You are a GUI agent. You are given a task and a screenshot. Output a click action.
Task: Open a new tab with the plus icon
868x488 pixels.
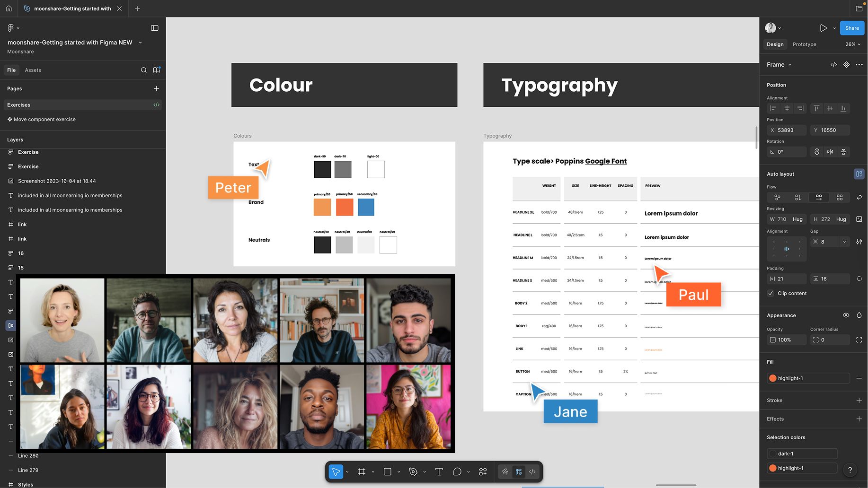(137, 9)
